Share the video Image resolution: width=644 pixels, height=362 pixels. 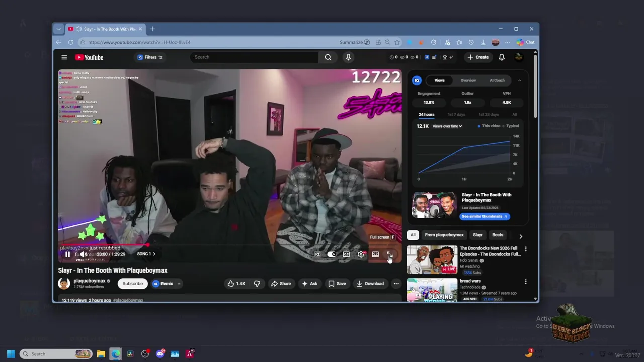(x=281, y=284)
